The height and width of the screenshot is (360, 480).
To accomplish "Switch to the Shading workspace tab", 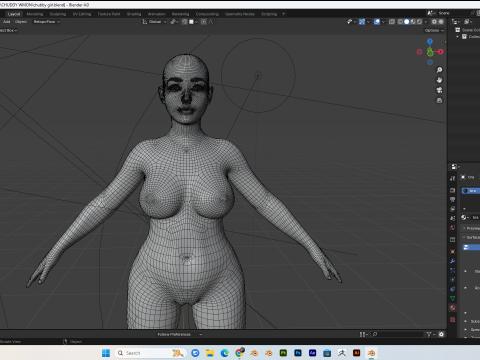I will [x=134, y=14].
